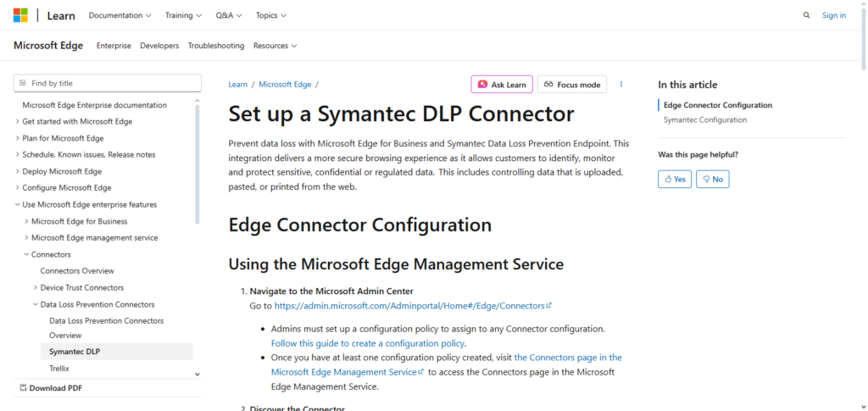Image resolution: width=868 pixels, height=411 pixels.
Task: Click the More actions three-dot icon
Action: coord(621,85)
